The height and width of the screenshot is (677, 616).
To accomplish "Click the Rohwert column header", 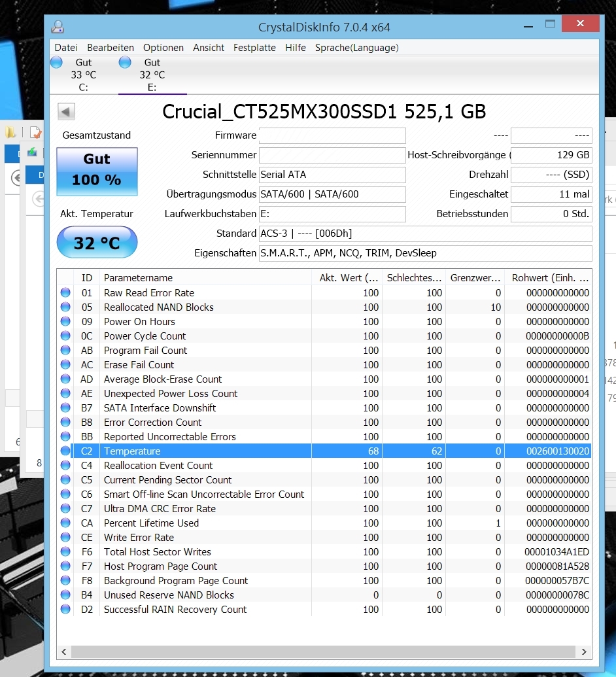I will coord(548,277).
